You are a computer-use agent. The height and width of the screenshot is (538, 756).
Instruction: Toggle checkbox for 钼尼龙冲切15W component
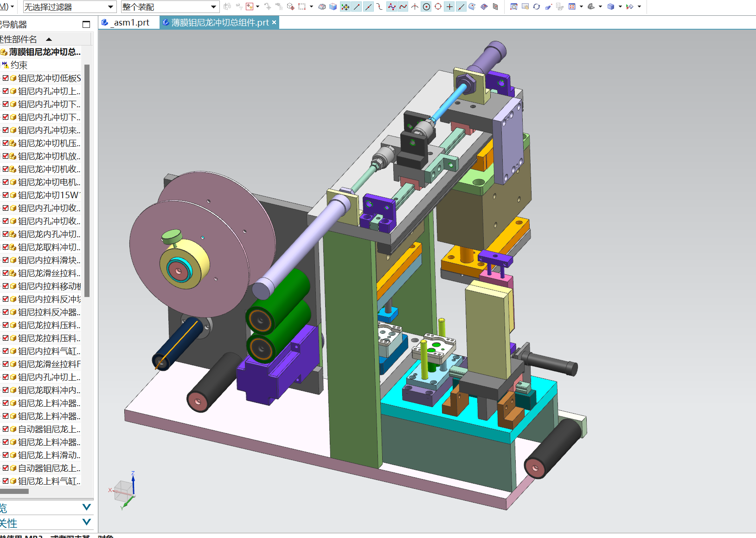coord(6,195)
